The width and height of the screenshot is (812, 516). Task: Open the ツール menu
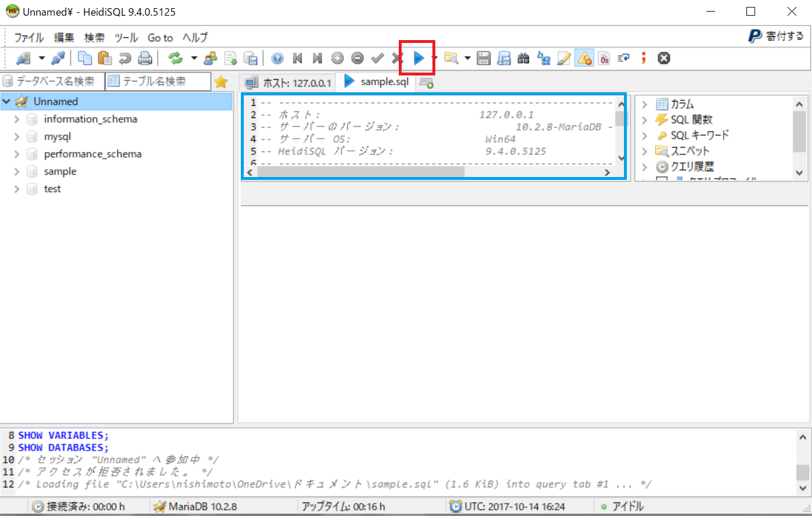pyautogui.click(x=126, y=38)
